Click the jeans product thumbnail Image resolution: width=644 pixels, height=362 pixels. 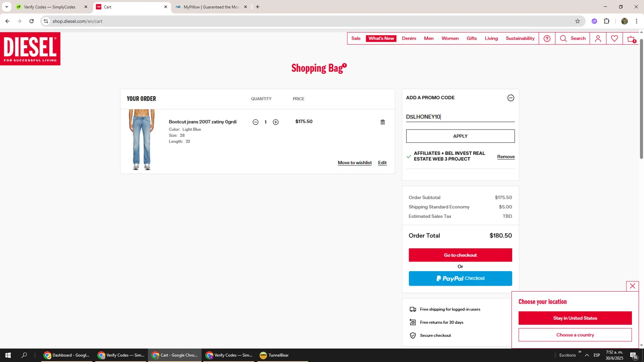[x=141, y=140]
